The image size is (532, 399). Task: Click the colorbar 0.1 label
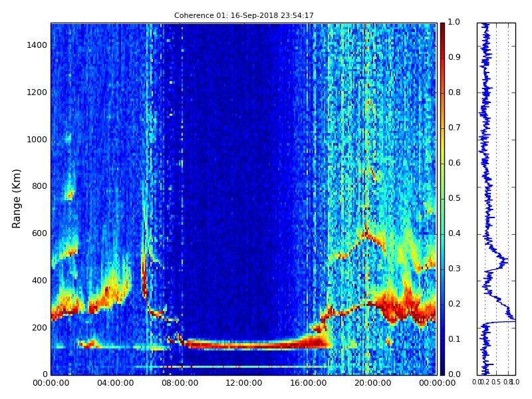[x=454, y=339]
